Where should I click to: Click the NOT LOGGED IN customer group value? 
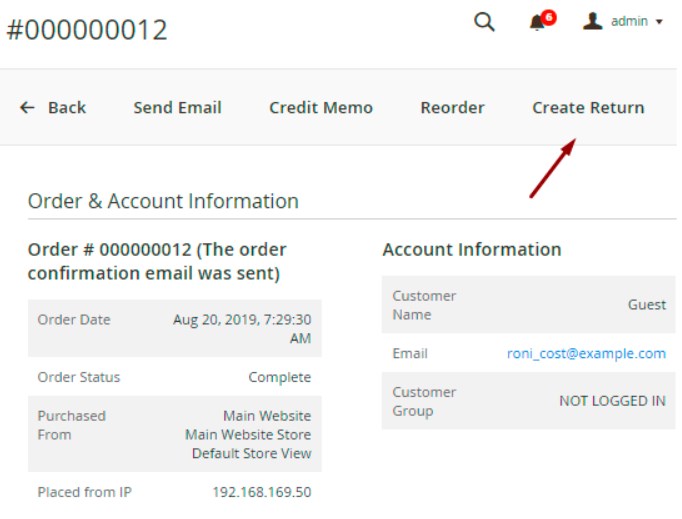(x=612, y=401)
